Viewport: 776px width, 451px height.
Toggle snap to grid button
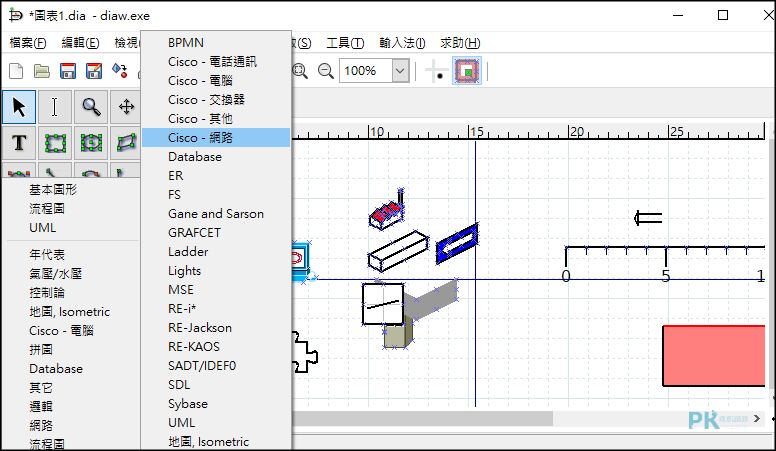pos(436,71)
